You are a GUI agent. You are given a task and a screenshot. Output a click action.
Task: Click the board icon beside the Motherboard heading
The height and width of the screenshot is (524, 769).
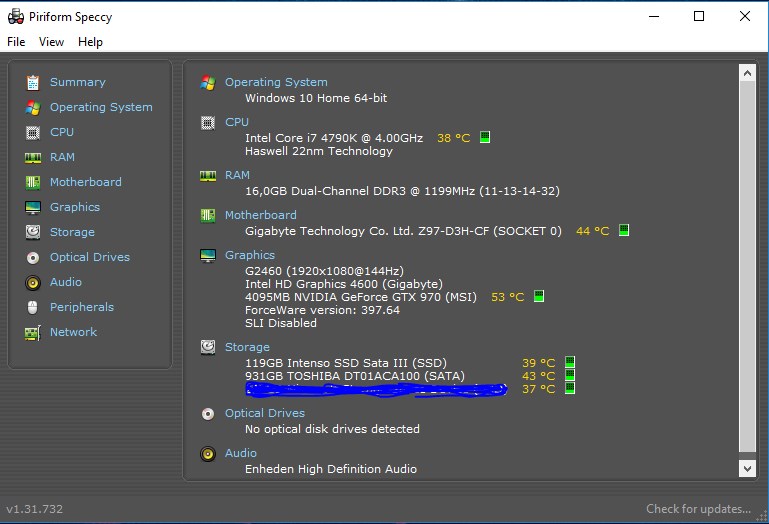coord(208,215)
